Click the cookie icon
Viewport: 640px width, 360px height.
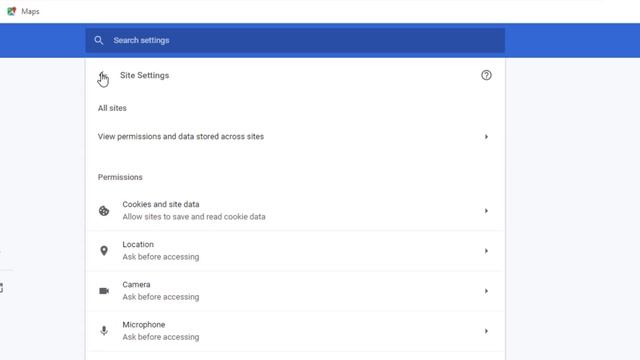pos(104,211)
